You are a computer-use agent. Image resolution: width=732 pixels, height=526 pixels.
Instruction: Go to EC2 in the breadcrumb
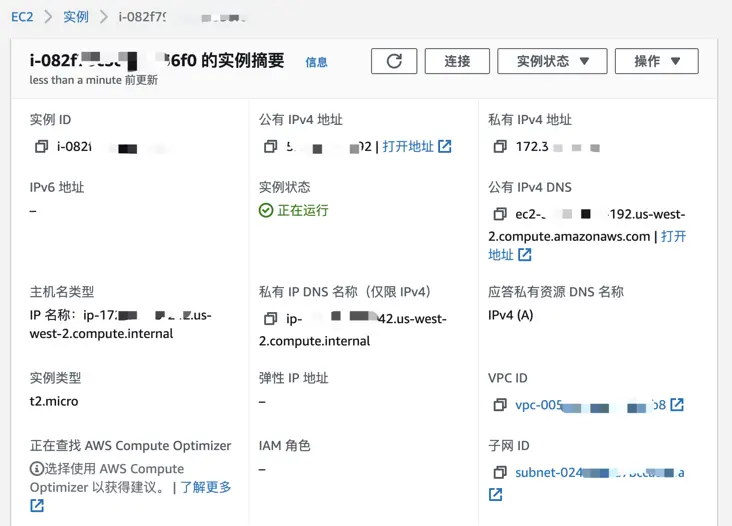(x=22, y=17)
